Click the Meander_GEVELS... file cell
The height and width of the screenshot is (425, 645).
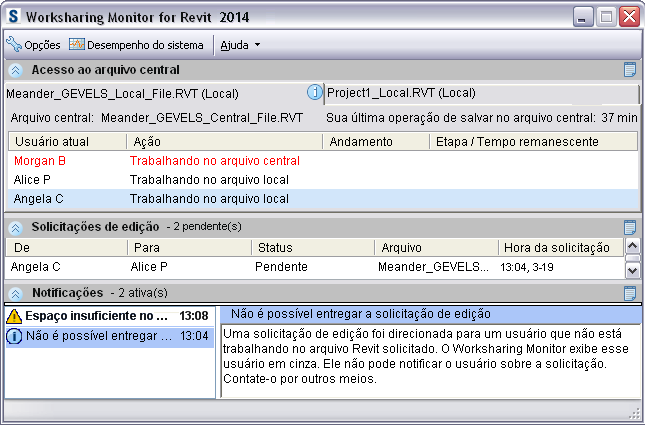click(x=434, y=267)
